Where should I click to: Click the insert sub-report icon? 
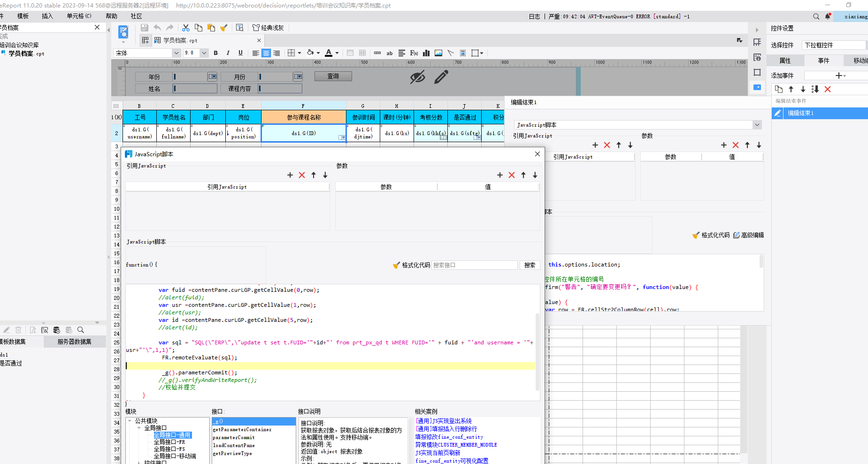463,53
